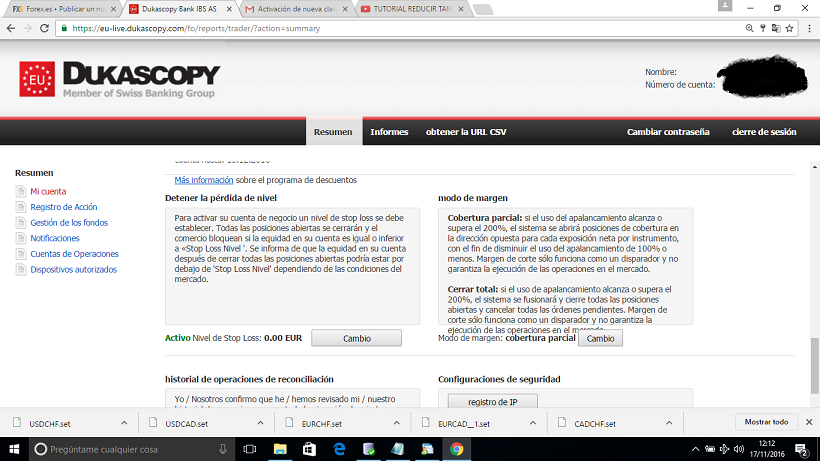Switch to the Informes tab

click(x=389, y=132)
